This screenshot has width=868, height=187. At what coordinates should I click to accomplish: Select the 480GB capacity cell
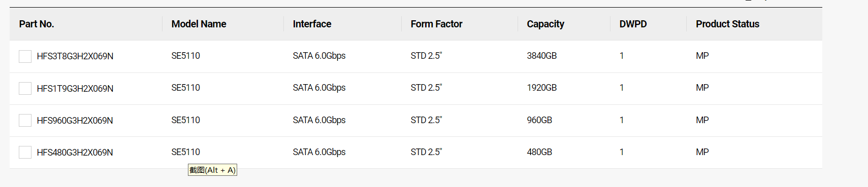[539, 152]
